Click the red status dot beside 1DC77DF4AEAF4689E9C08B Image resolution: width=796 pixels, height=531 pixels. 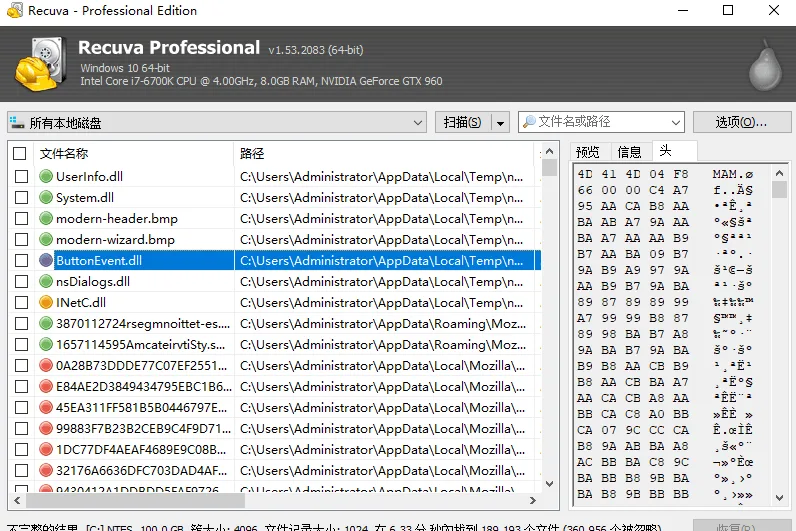pos(46,449)
